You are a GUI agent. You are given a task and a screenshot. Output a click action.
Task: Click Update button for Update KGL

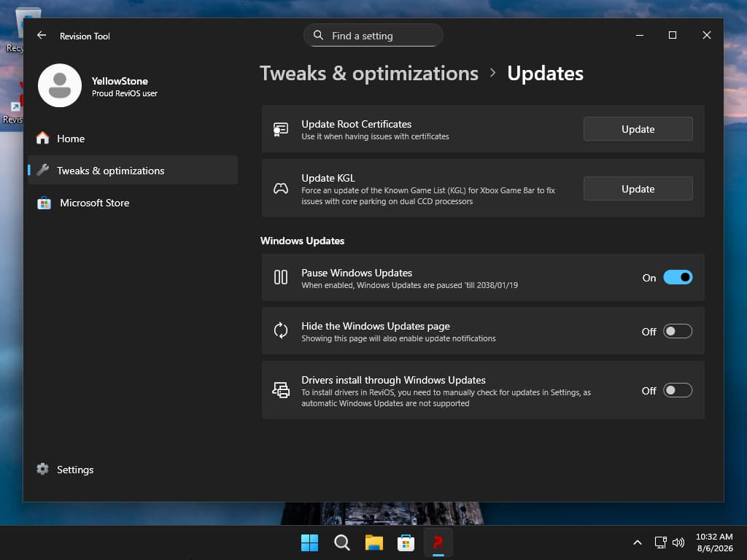(x=638, y=189)
